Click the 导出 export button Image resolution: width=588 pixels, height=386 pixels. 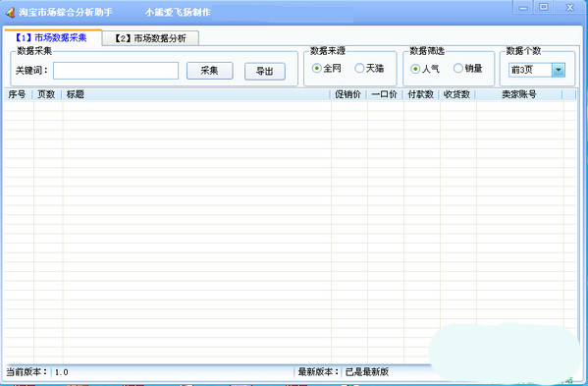point(265,72)
